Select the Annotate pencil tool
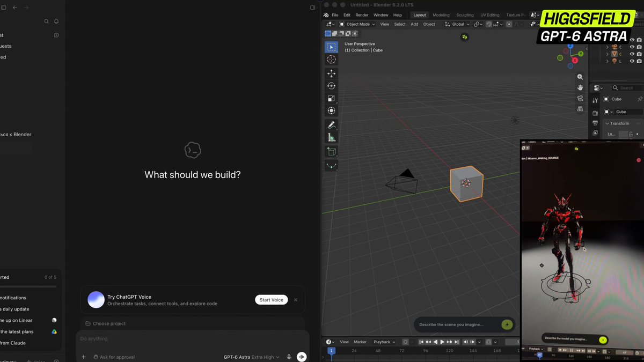 pyautogui.click(x=332, y=125)
